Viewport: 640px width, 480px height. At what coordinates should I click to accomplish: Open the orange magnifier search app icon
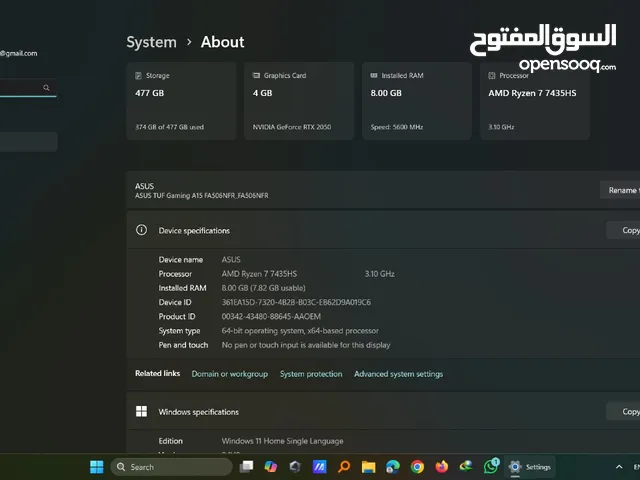click(344, 467)
